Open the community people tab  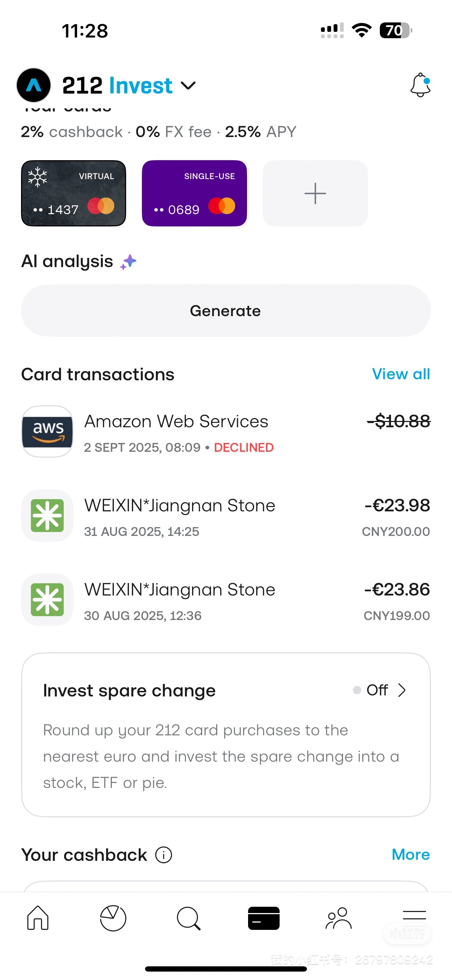pyautogui.click(x=338, y=918)
